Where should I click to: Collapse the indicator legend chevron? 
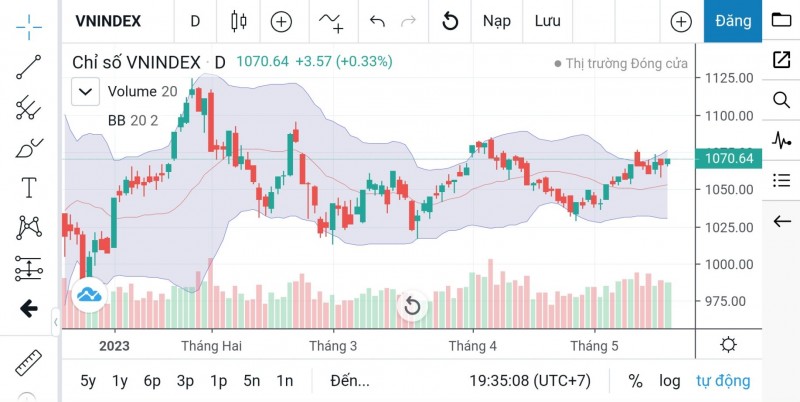(x=85, y=91)
